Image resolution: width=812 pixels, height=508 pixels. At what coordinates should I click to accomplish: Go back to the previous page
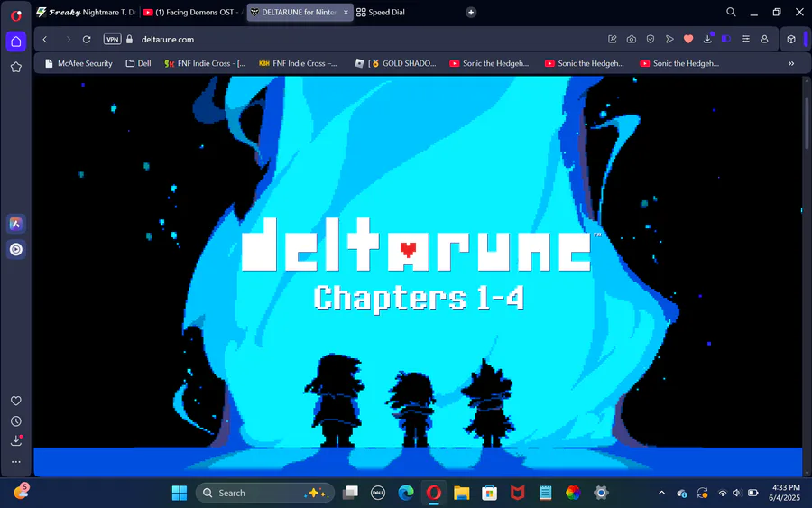45,40
